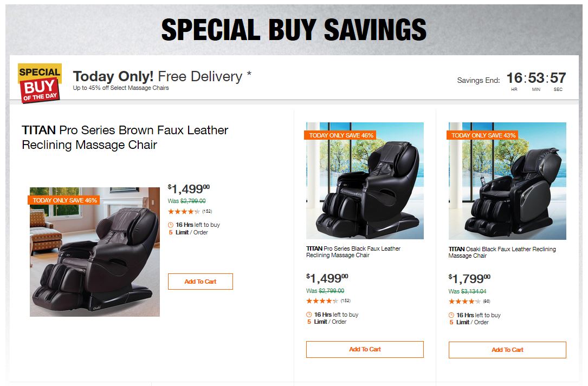Open TITAN Osaki Black Faux Leather link
The width and height of the screenshot is (588, 386).
tap(502, 253)
